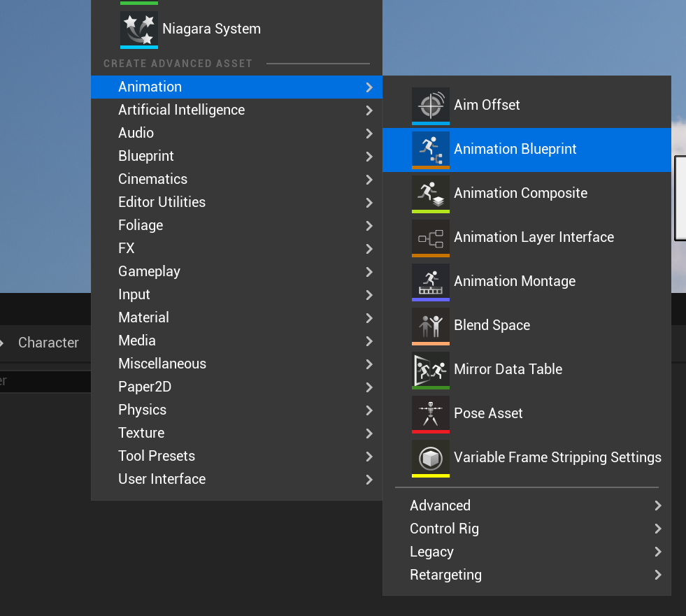Open the Gameplay category
The width and height of the screenshot is (686, 616).
click(236, 272)
